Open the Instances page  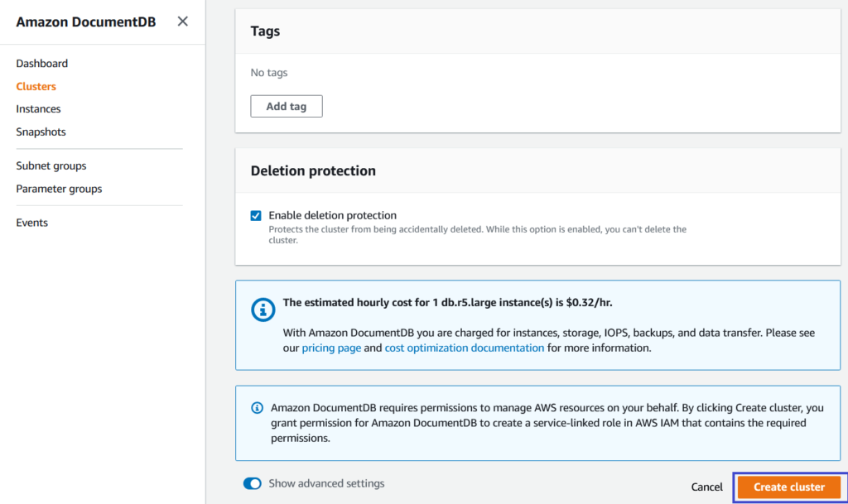pos(38,109)
